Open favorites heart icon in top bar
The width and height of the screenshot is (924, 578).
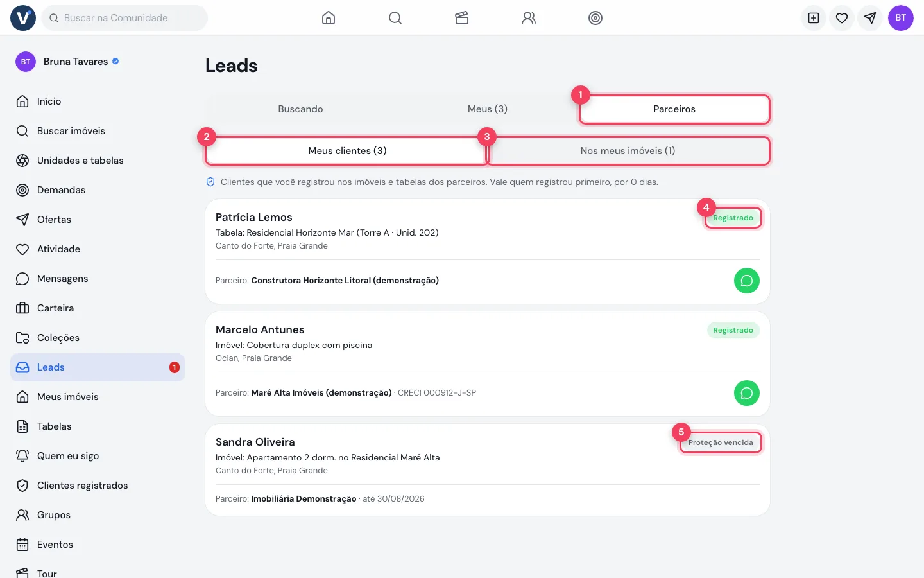(x=842, y=18)
